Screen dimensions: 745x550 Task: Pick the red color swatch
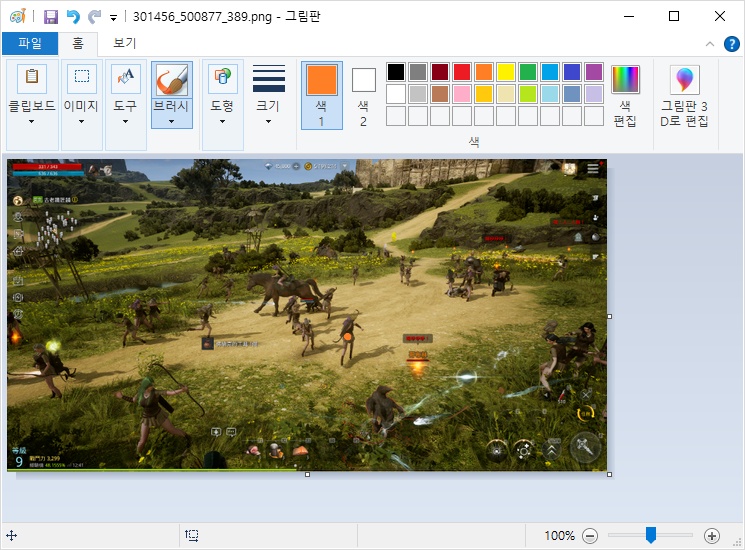coord(462,72)
